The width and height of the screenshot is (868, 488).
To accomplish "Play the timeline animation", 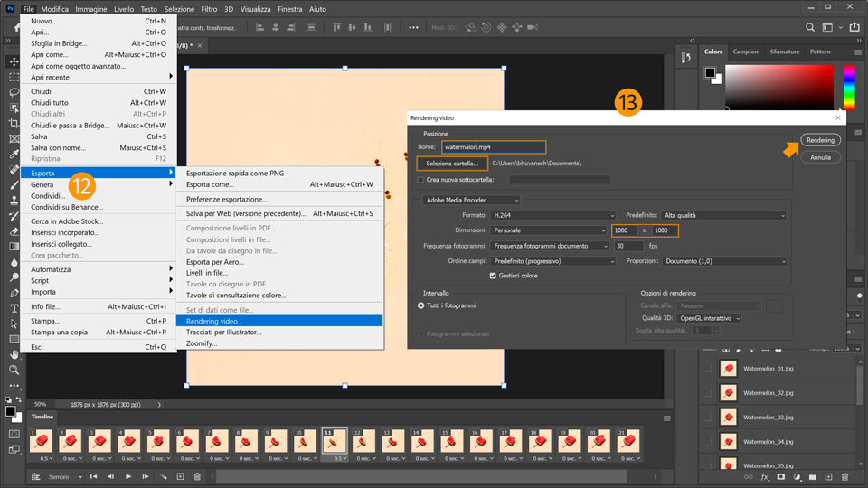I will coord(128,476).
